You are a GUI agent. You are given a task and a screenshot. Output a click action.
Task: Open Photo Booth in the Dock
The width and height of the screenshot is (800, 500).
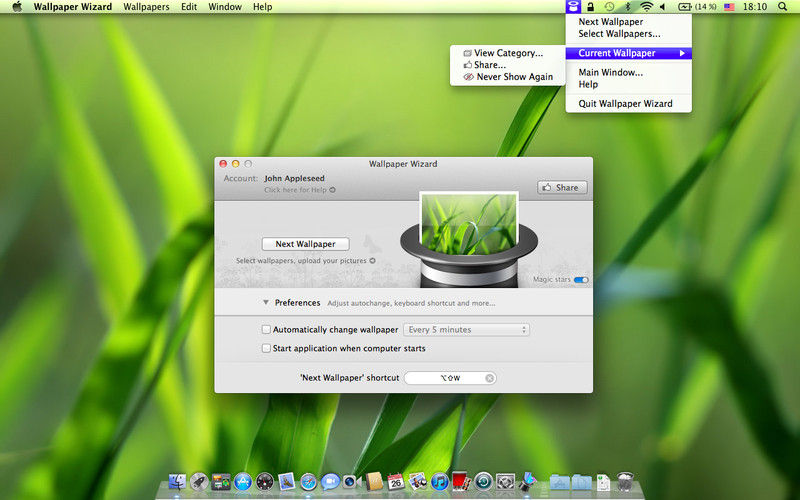(x=461, y=481)
